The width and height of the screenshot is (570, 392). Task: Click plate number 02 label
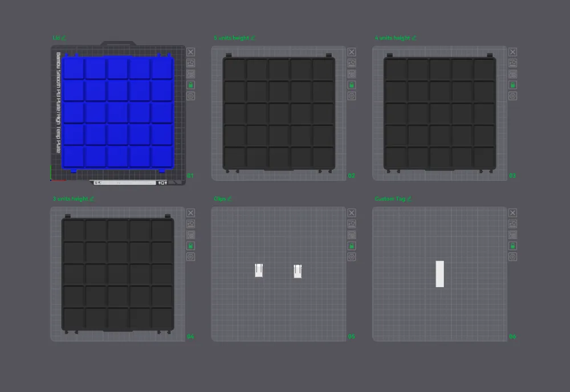coord(351,176)
